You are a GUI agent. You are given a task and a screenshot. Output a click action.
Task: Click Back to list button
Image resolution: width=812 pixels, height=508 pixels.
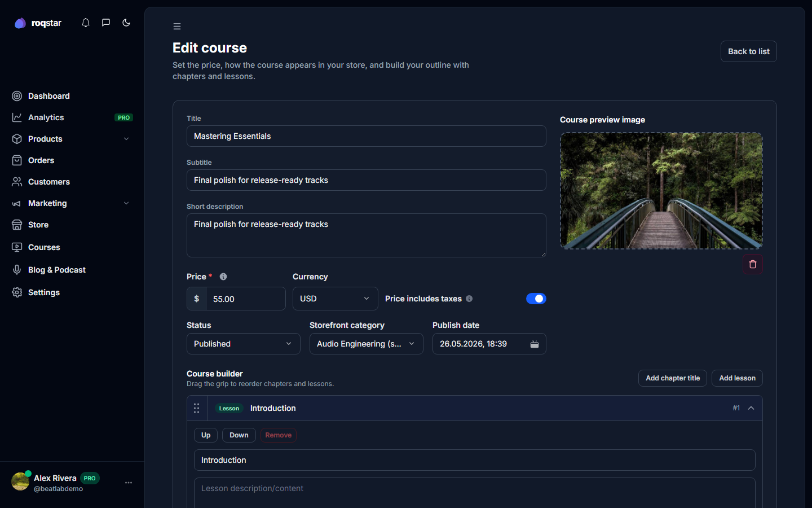click(749, 51)
